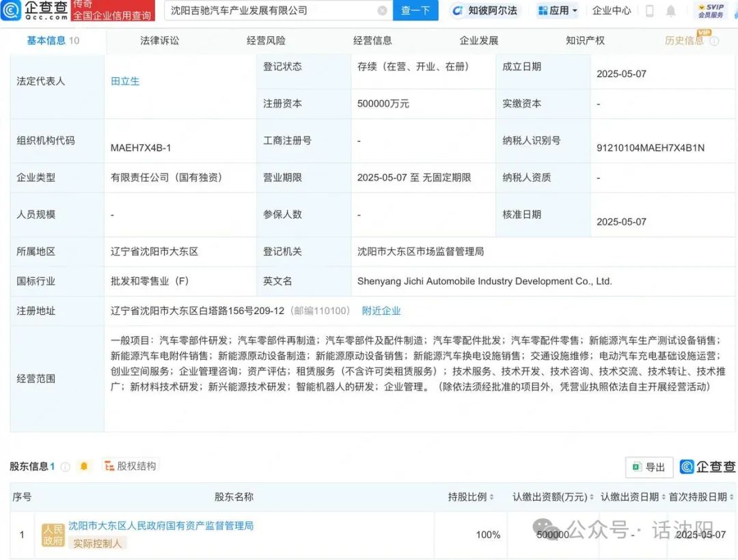Screen dimensions: 738x560
Task: Select the English name Shenyang Jichi text
Action: [484, 281]
